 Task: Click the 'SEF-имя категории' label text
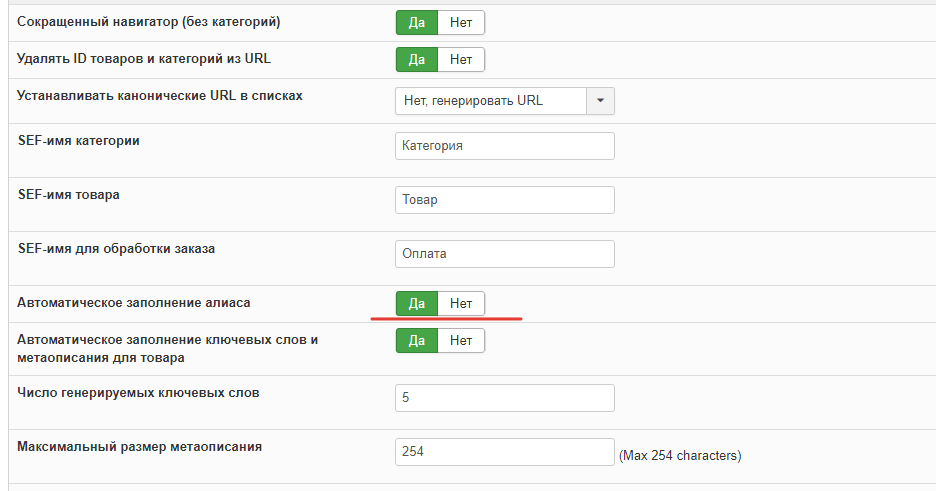pyautogui.click(x=79, y=141)
